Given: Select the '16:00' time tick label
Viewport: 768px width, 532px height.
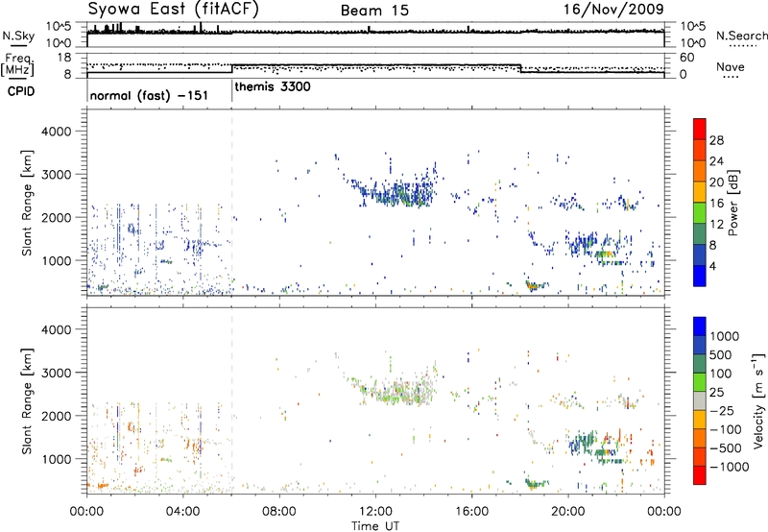Looking at the screenshot, I should click(x=471, y=512).
